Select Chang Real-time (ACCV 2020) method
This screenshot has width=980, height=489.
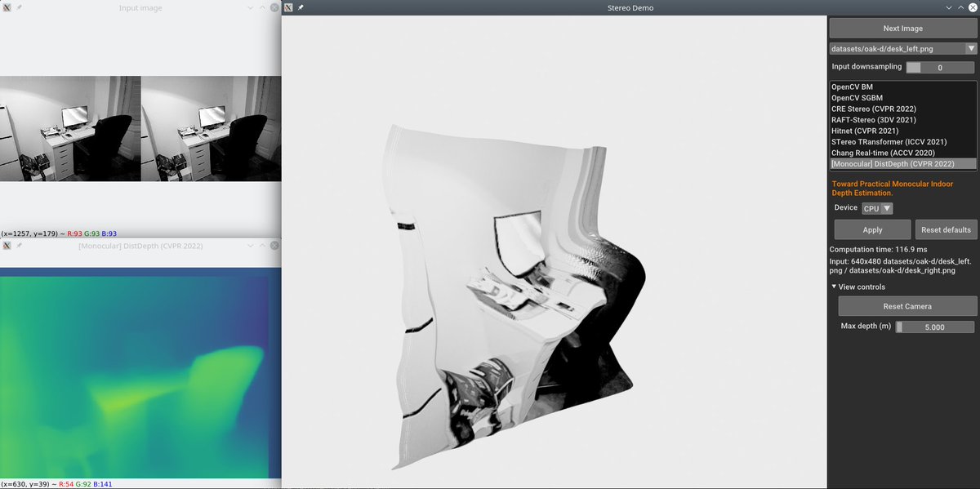902,153
